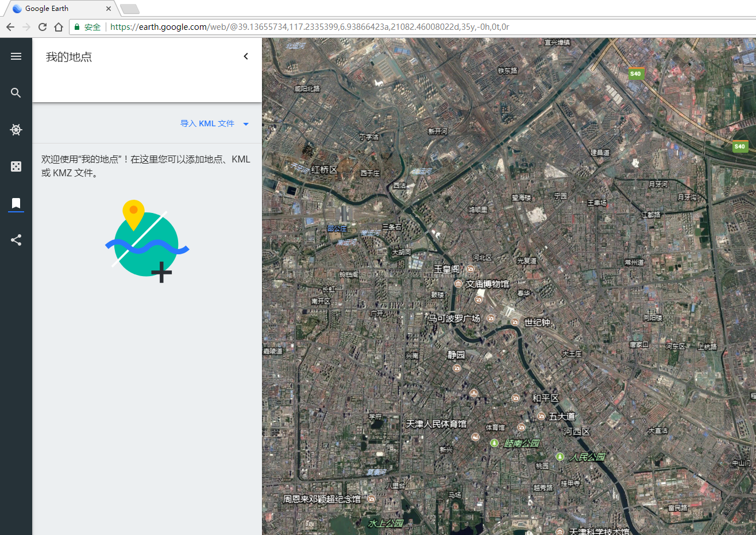Open the search tool in sidebar
The height and width of the screenshot is (535, 756).
16,93
